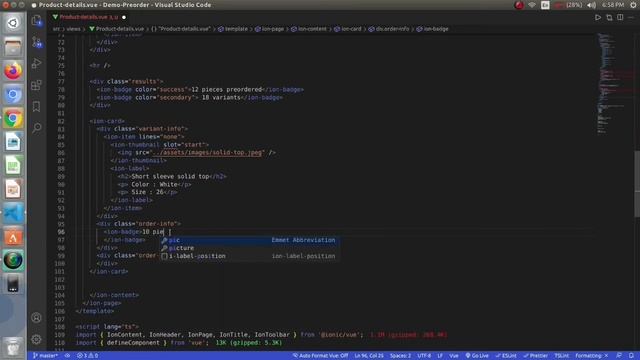This screenshot has width=640, height=360.
Task: Change encoding via UTF-8
Action: [x=424, y=356]
